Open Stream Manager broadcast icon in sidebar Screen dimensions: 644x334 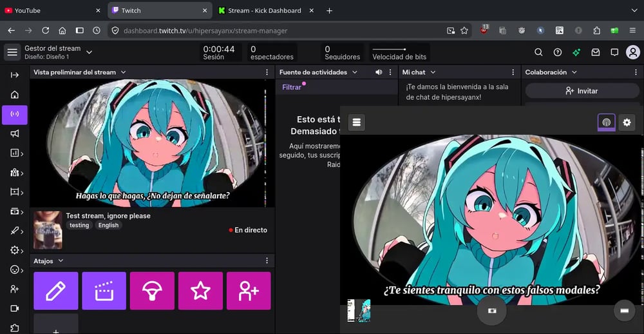click(15, 115)
